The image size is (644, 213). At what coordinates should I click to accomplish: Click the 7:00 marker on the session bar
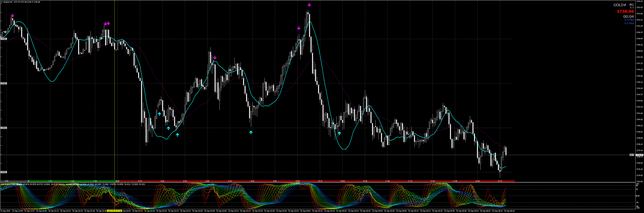pos(27,181)
